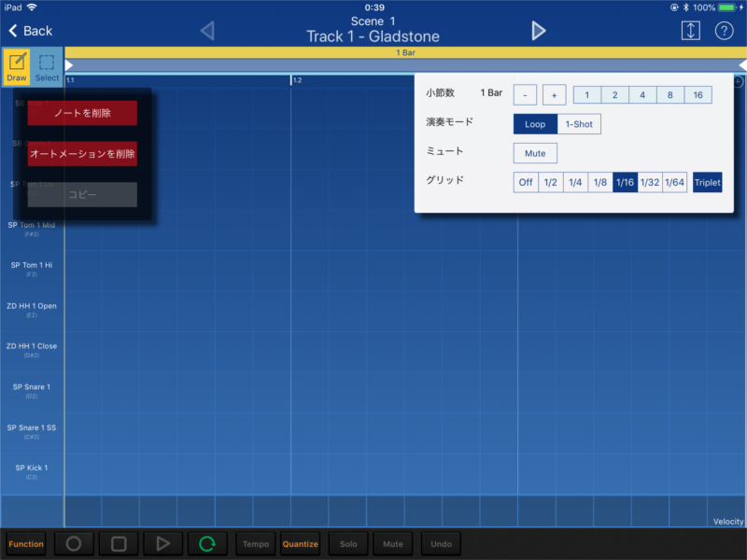The width and height of the screenshot is (747, 560).
Task: Click the Track 1 - Gladstone title
Action: 373,36
